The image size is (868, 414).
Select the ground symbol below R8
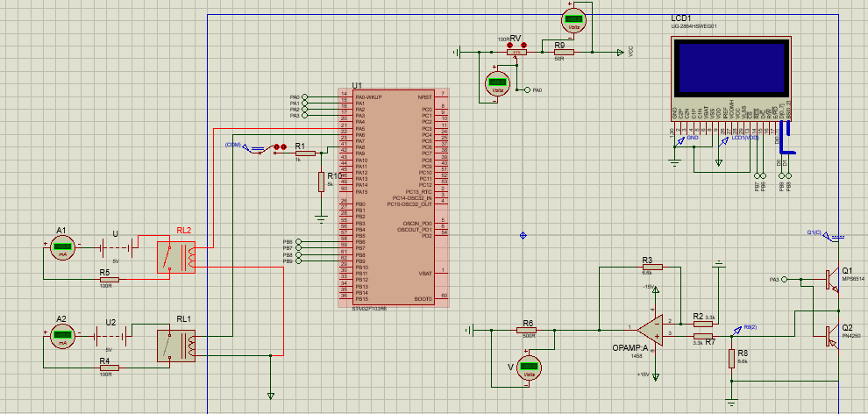coord(732,403)
